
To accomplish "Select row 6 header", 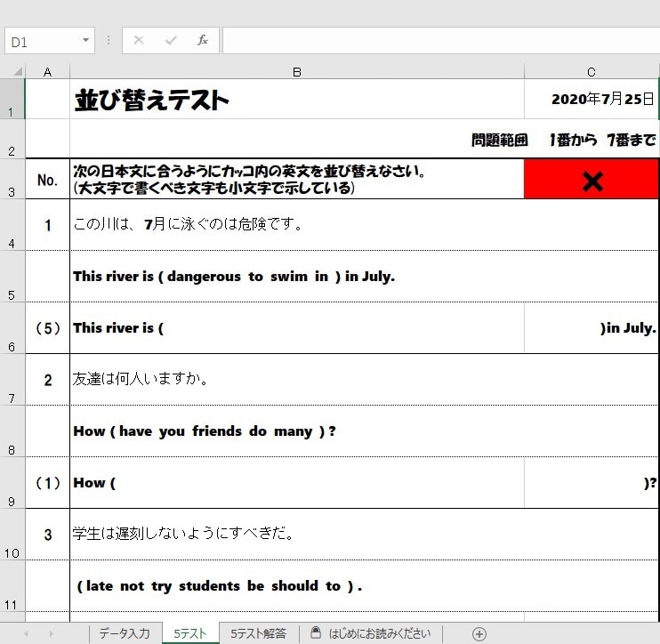I will click(x=12, y=327).
